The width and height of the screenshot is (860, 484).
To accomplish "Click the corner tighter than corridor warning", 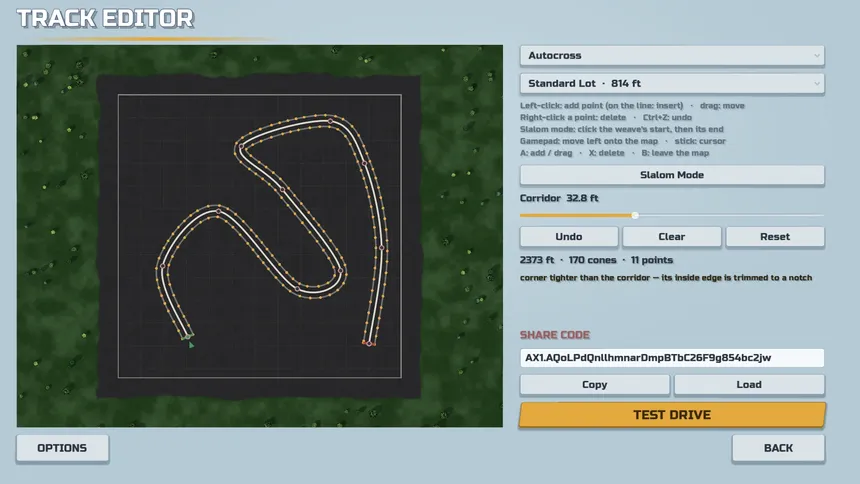I will 666,278.
